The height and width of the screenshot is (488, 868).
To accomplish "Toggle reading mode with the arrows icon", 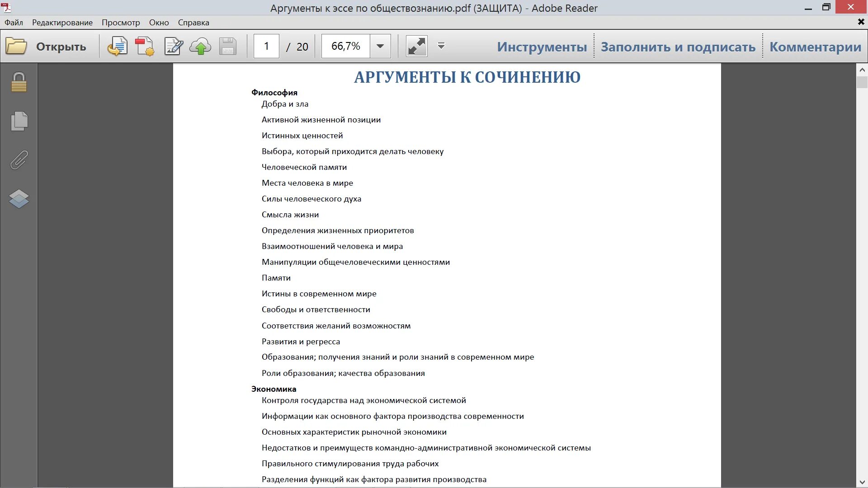I will [x=416, y=46].
